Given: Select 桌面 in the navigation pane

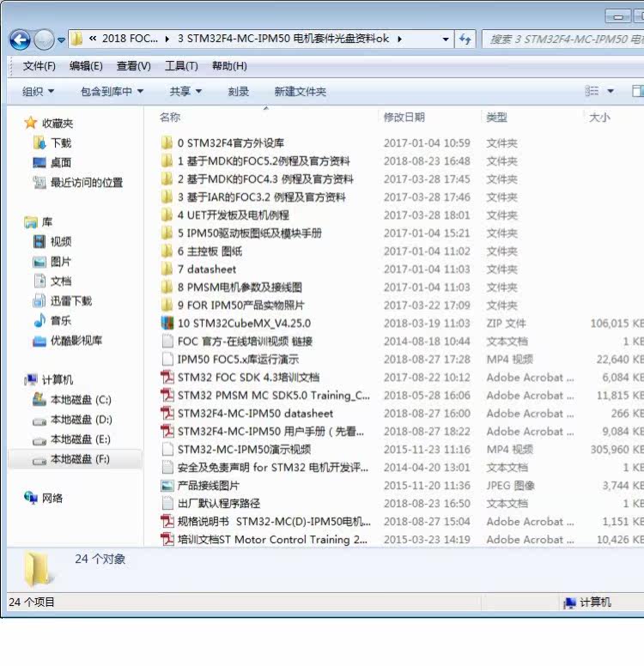Looking at the screenshot, I should click(x=61, y=162).
